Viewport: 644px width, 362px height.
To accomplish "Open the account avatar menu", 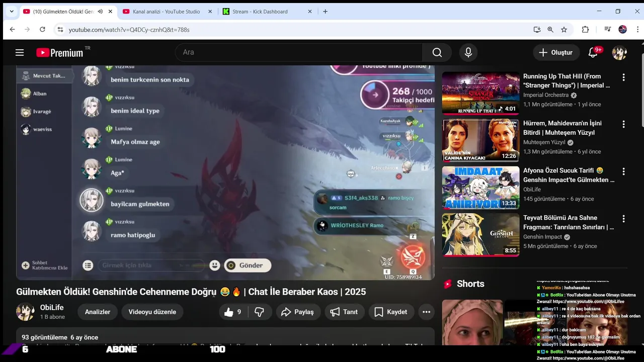I will (619, 52).
